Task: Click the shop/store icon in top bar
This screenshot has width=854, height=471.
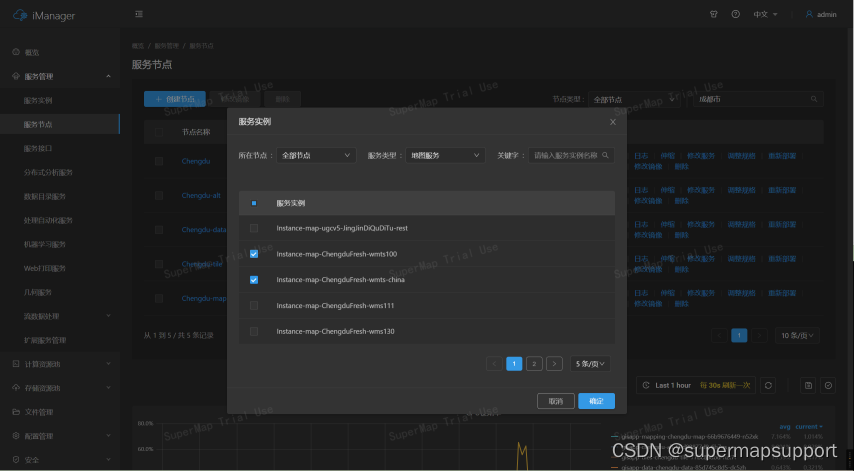Action: tap(713, 15)
